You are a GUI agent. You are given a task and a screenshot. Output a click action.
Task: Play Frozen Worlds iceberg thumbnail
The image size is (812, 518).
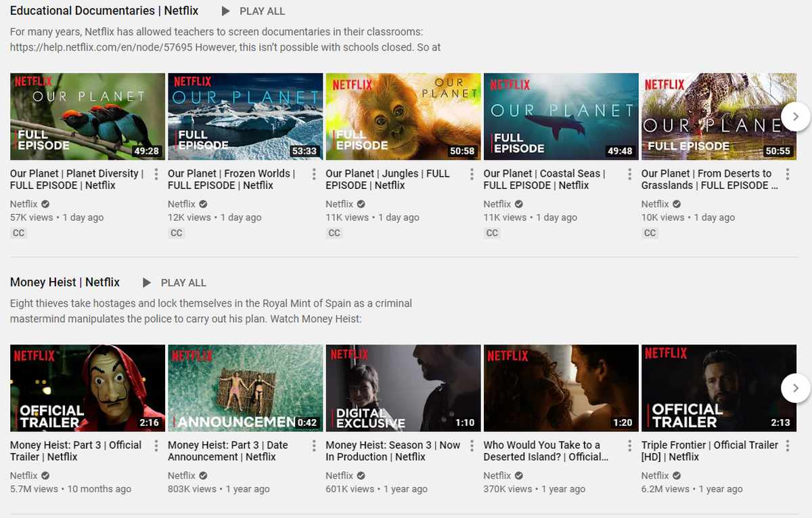[245, 116]
